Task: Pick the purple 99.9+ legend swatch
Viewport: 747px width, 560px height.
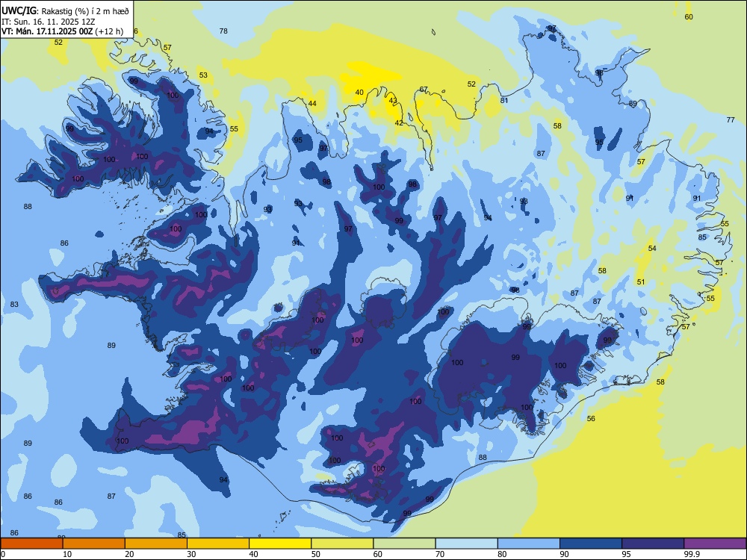Action: (x=715, y=544)
